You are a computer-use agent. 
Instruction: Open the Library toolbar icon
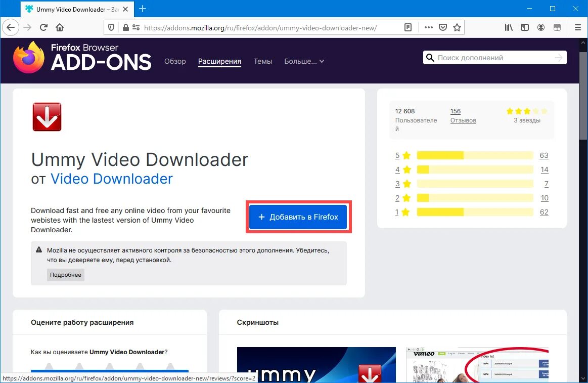pos(509,27)
